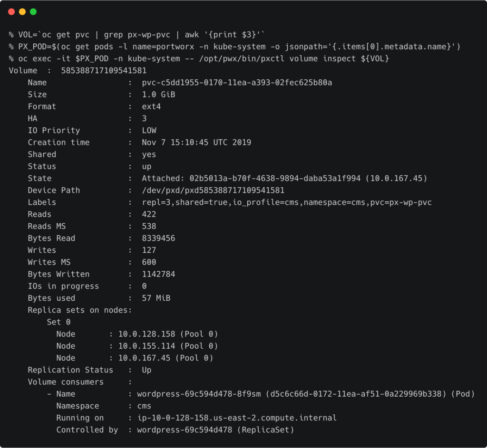Click the Bytes Read value 8339456
The height and width of the screenshot is (448, 487).
coord(158,238)
